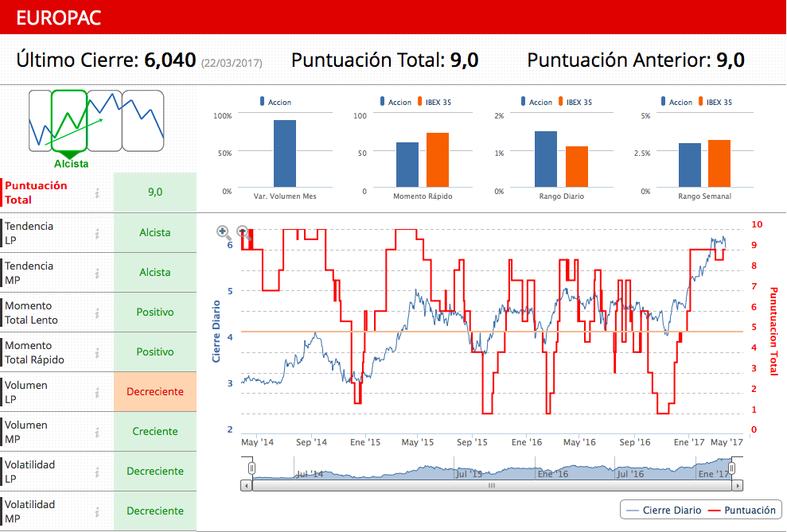Click the 'Jul '15' navigator label
The height and width of the screenshot is (532, 787).
tap(469, 474)
